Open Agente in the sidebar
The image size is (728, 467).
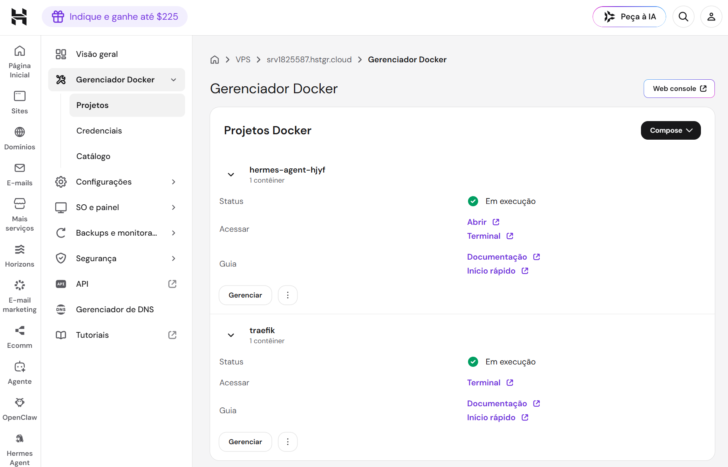click(x=20, y=373)
